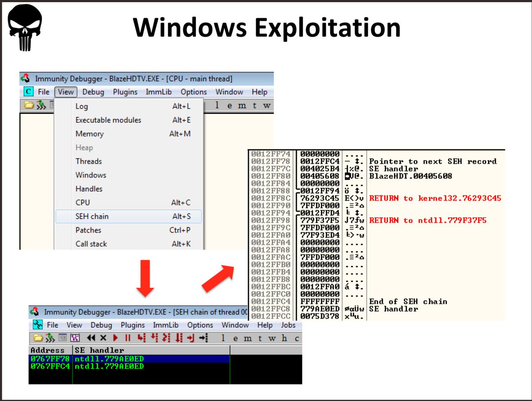Click the 'm' button in CPU window toolbar
532x401 pixels.
(x=242, y=106)
